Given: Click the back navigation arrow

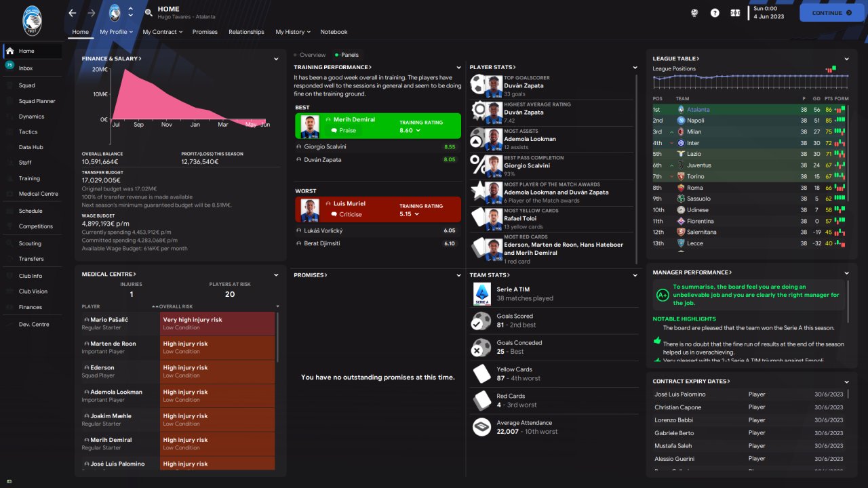Looking at the screenshot, I should click(x=73, y=13).
